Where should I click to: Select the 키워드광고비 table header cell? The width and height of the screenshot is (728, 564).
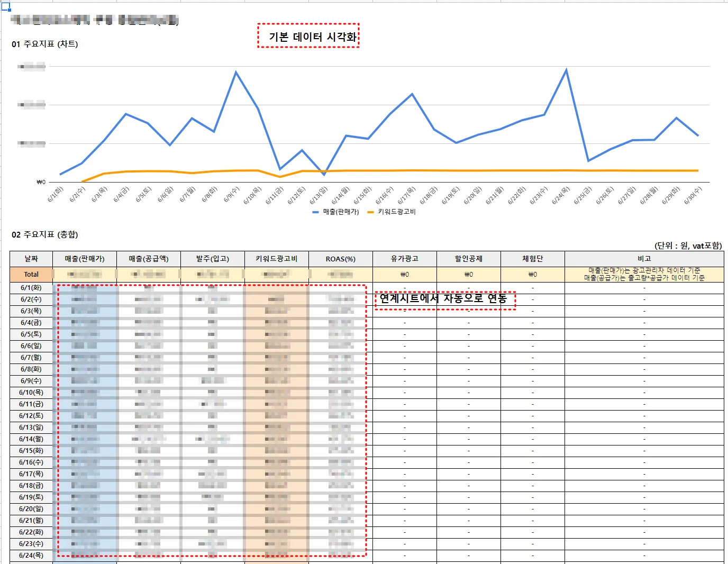pyautogui.click(x=277, y=259)
